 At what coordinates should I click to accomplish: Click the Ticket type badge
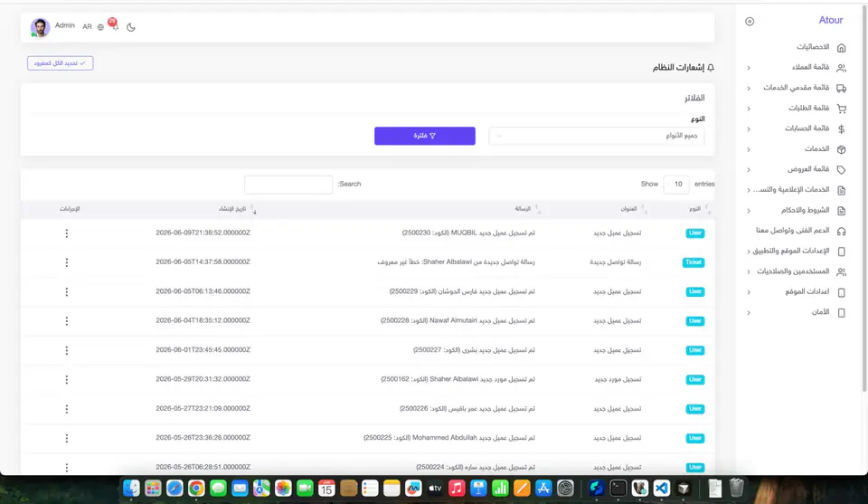pyautogui.click(x=693, y=262)
